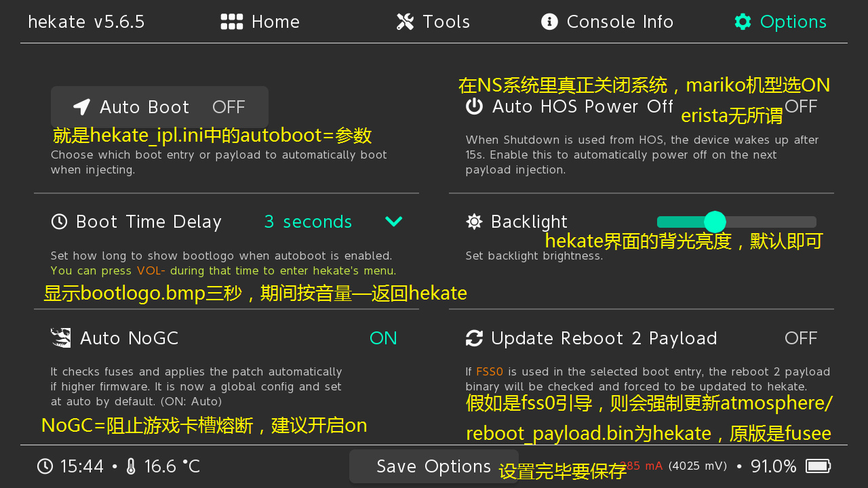868x488 pixels.
Task: Click the Auto Boot arrow icon
Action: (x=81, y=107)
